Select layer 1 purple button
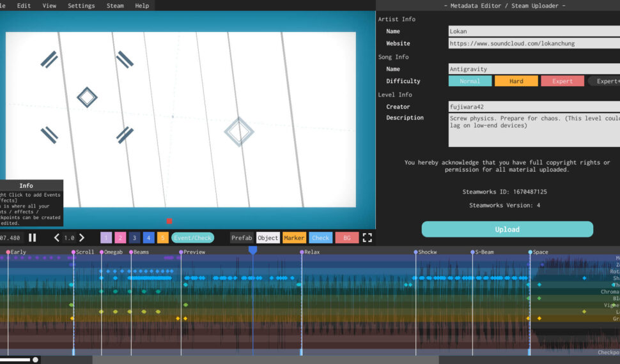The height and width of the screenshot is (364, 620). (x=106, y=238)
